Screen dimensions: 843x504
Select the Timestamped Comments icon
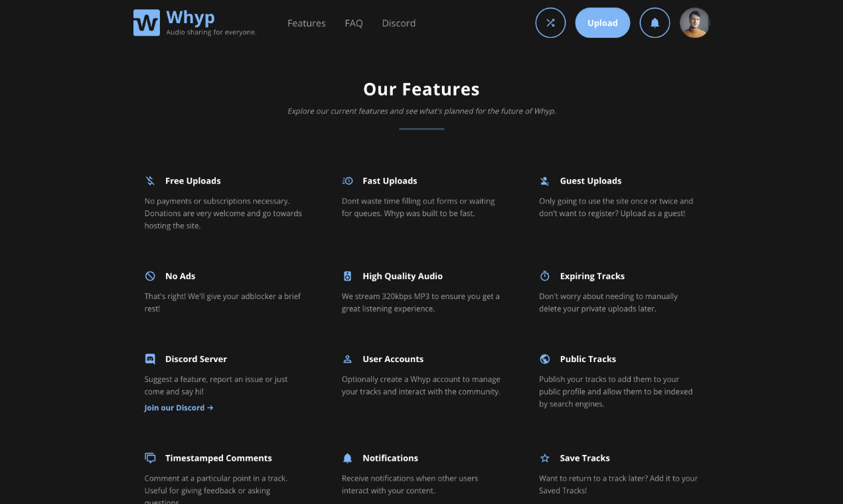[x=150, y=458]
